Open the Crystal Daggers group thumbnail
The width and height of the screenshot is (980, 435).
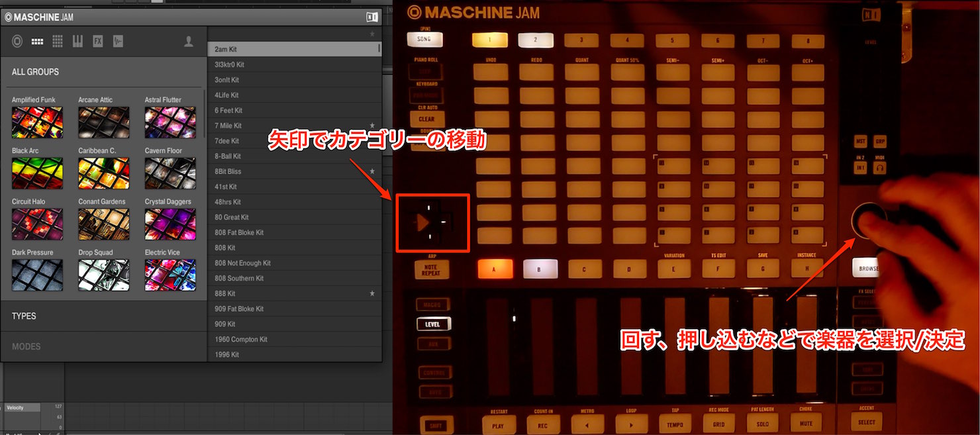(x=170, y=224)
